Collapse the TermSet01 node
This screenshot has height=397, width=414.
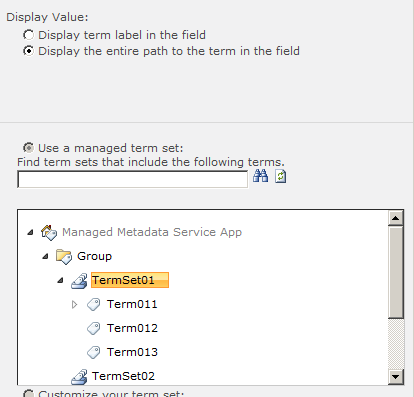[60, 280]
